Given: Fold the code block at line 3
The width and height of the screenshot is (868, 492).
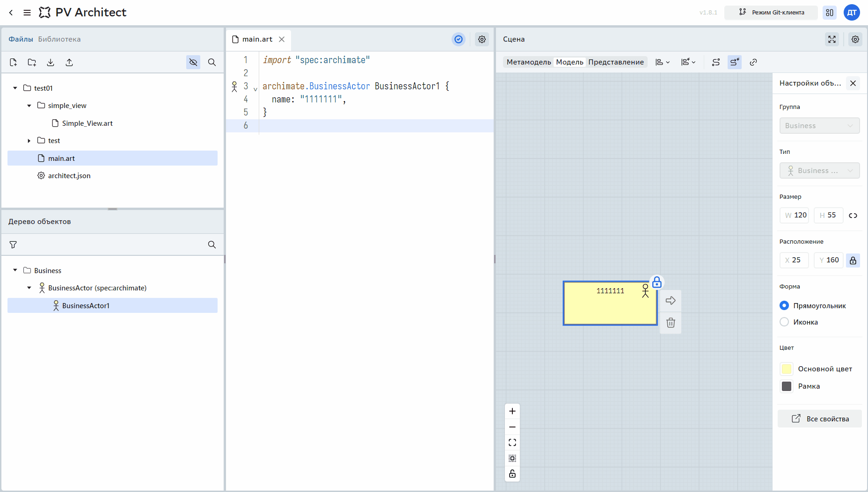Looking at the screenshot, I should point(255,89).
